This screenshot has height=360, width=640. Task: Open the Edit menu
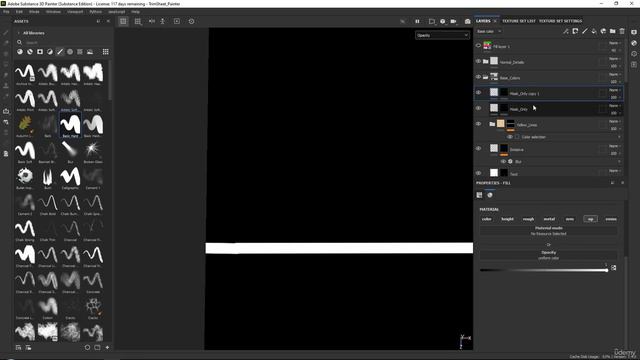(19, 12)
